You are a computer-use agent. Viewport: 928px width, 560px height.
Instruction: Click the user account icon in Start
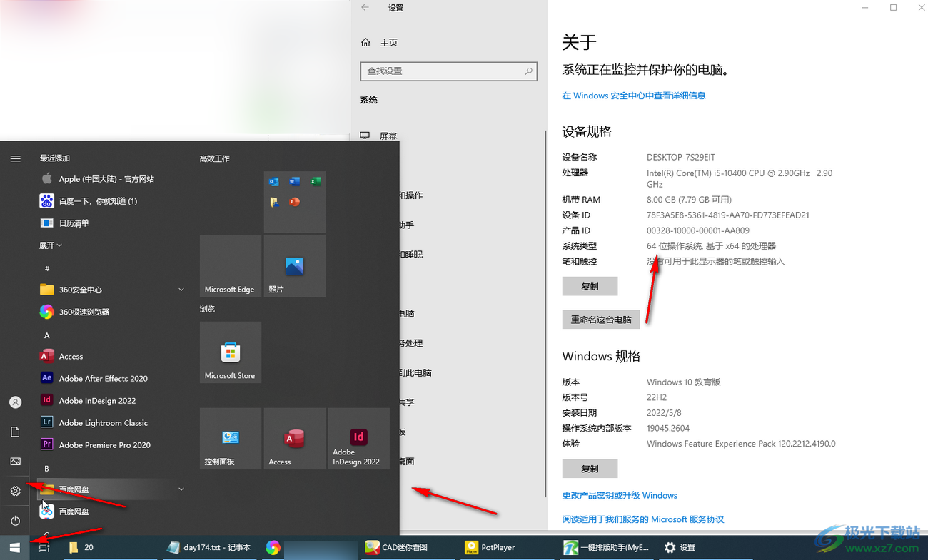tap(15, 402)
